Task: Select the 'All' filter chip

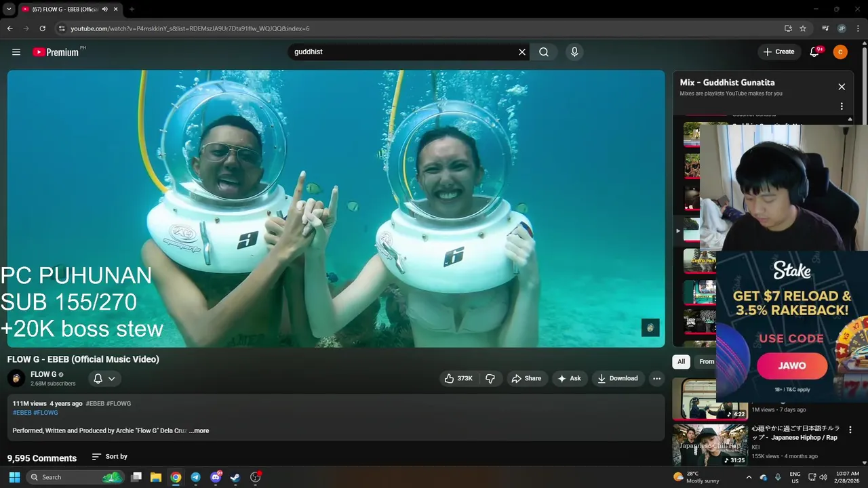Action: pos(682,361)
